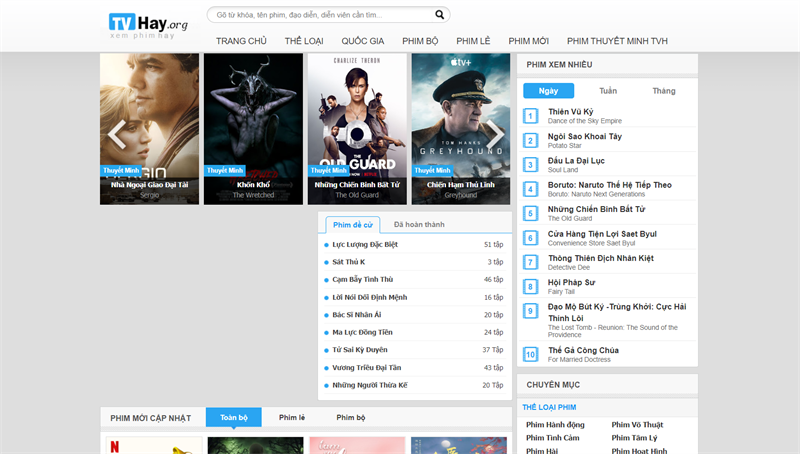The width and height of the screenshot is (800, 454).
Task: Open Phim Tình Cảm category
Action: 553,438
